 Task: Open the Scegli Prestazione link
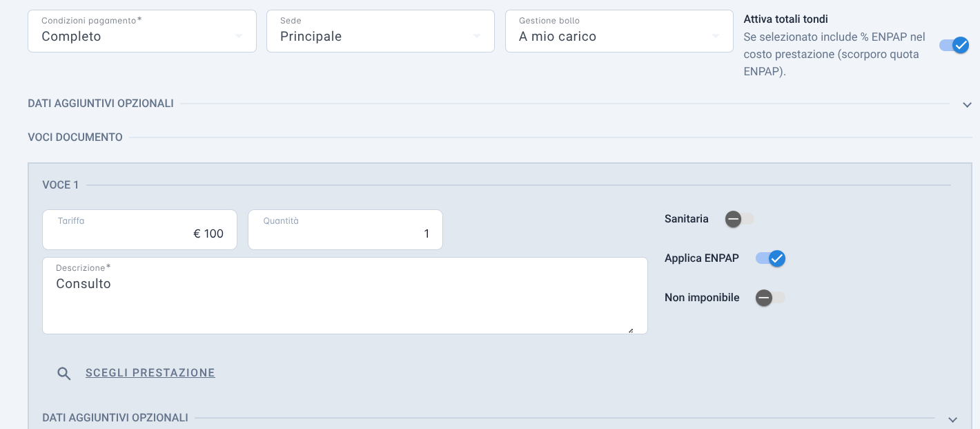150,373
